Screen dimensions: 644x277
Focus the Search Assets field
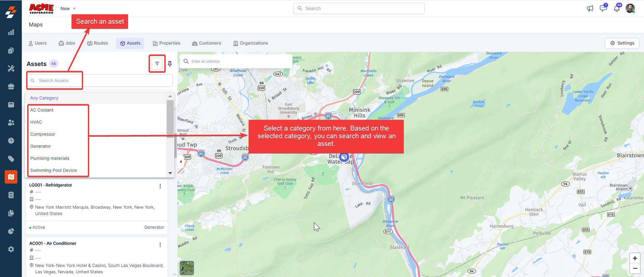click(100, 81)
